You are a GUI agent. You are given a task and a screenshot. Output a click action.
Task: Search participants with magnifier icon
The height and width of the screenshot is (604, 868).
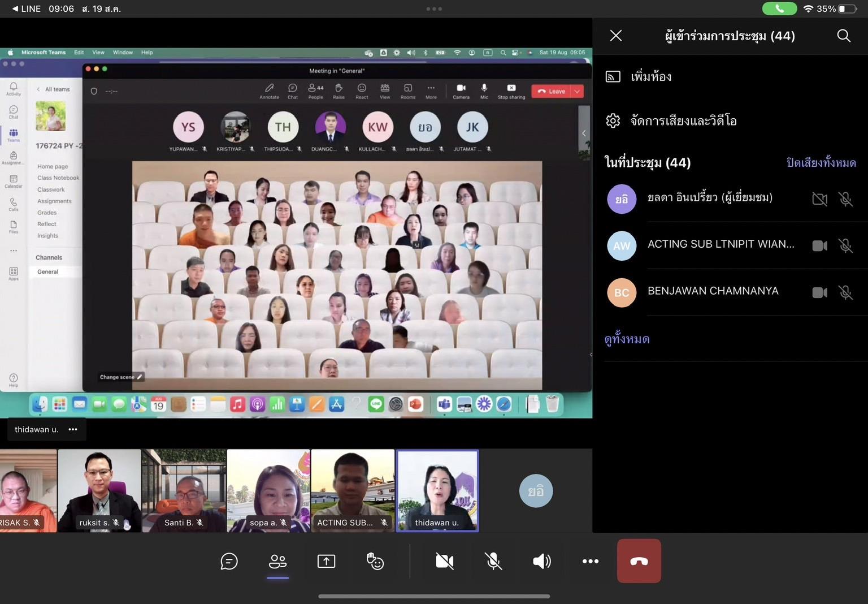844,36
